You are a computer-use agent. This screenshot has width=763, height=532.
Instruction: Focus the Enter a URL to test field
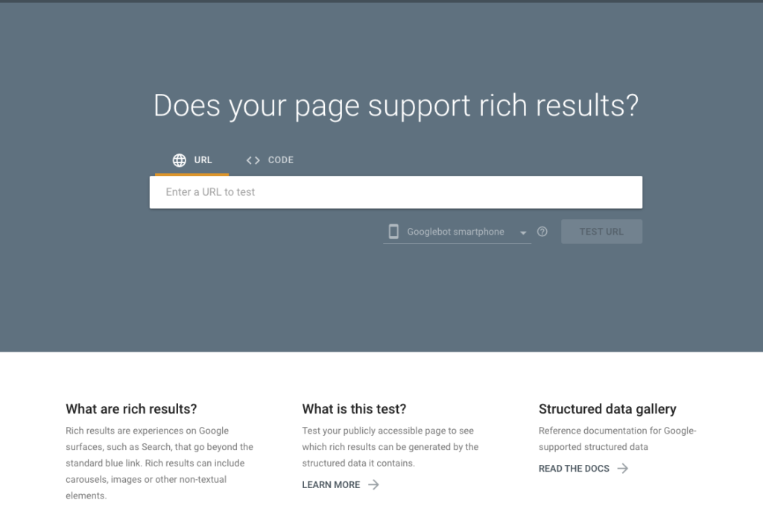coord(396,192)
